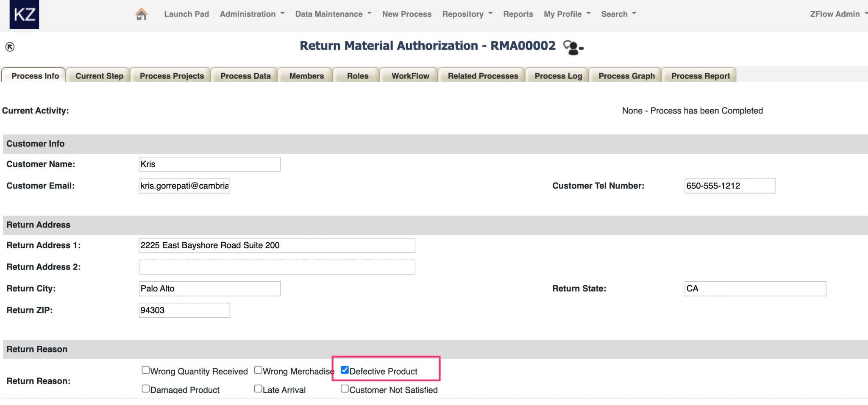Image resolution: width=868 pixels, height=405 pixels.
Task: Click the Home icon in the top bar
Action: pyautogui.click(x=140, y=13)
